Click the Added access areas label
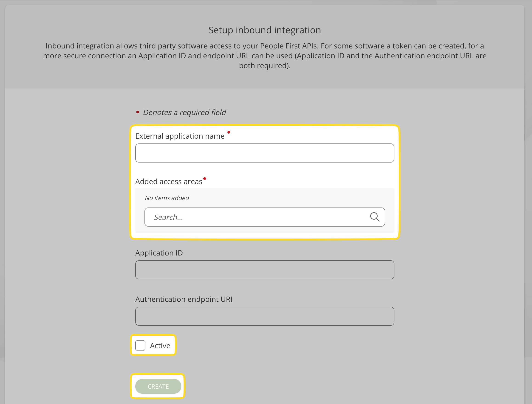The height and width of the screenshot is (404, 532). [169, 182]
